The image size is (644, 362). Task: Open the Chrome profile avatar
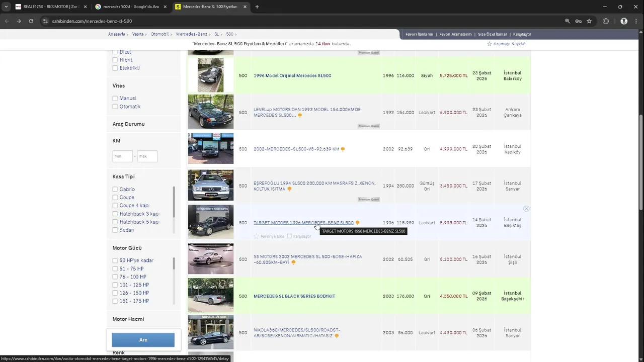point(624,21)
